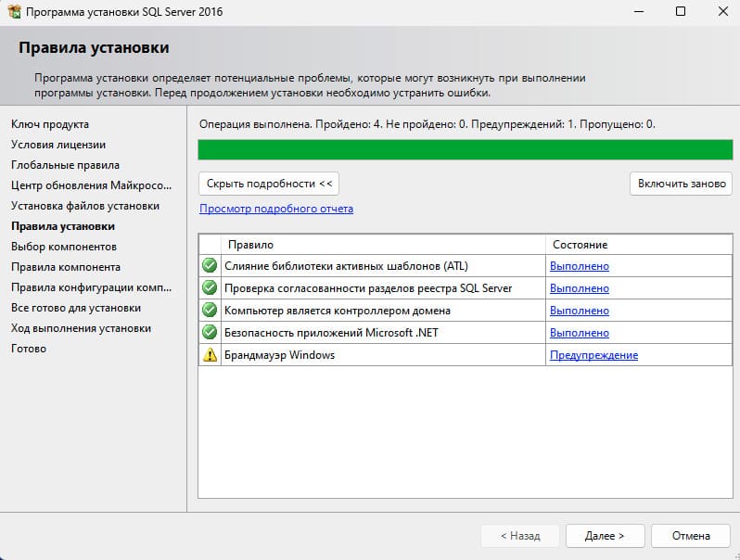Image resolution: width=740 pixels, height=560 pixels.
Task: Click rule text Слияние библиотеки активных шаблонов (ATL)
Action: coord(346,266)
